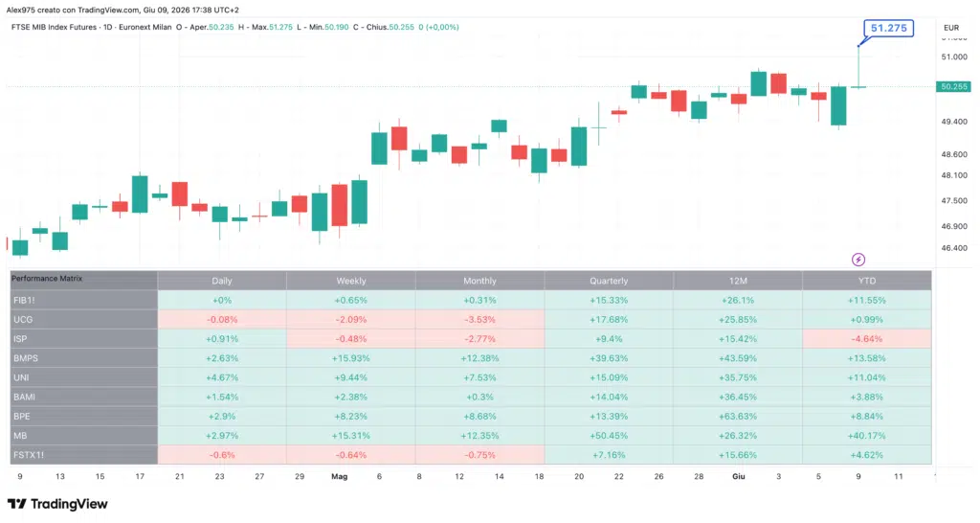
Task: Select the Quarterly column header
Action: (x=609, y=281)
